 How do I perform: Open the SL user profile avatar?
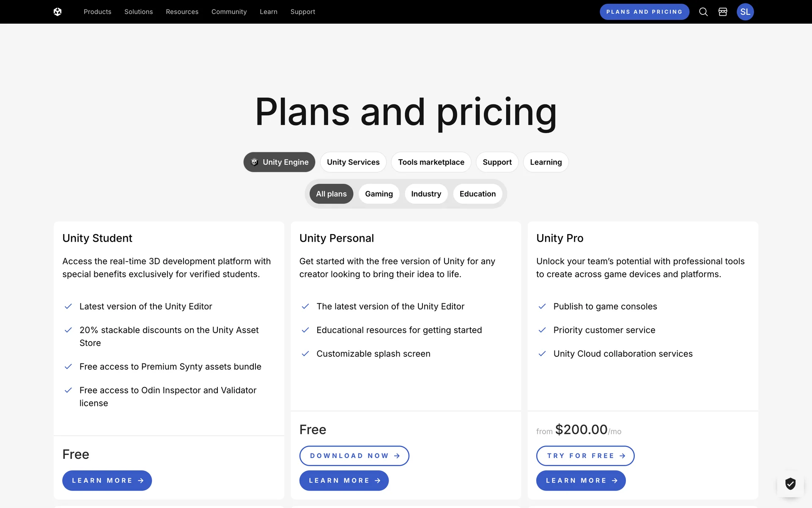click(745, 12)
